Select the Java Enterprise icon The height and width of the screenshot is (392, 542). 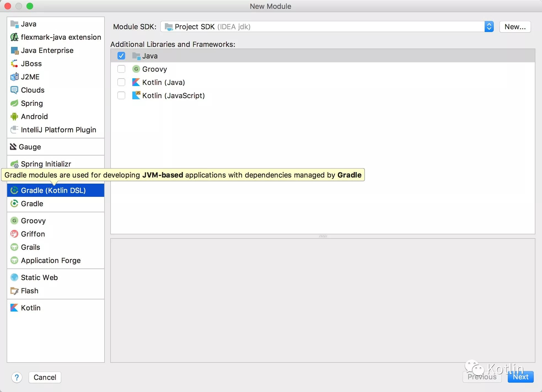point(14,50)
